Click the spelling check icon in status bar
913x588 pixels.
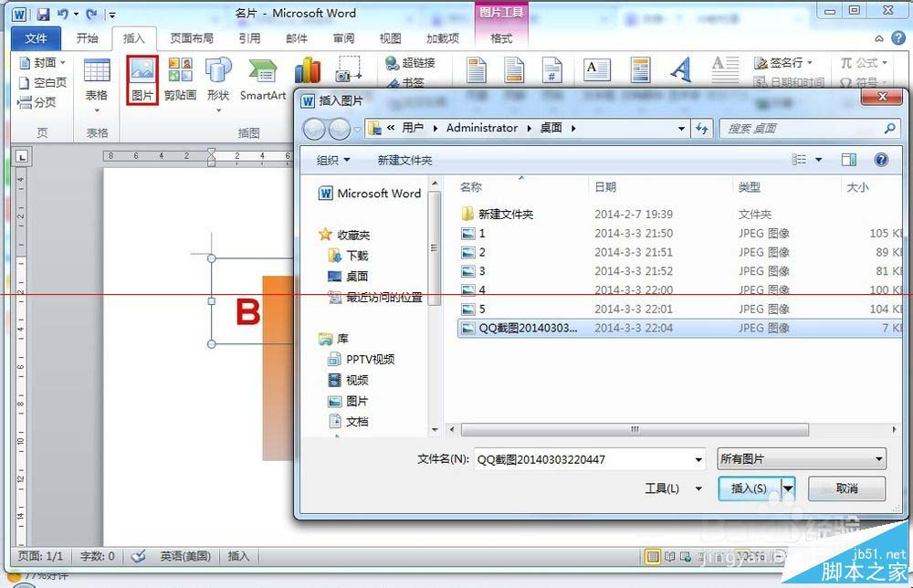click(140, 555)
